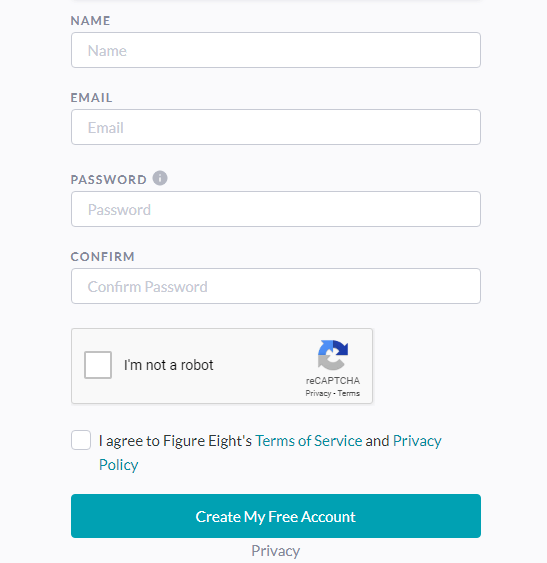Click the NAME field label
Viewport: 547px width, 563px height.
[x=91, y=20]
